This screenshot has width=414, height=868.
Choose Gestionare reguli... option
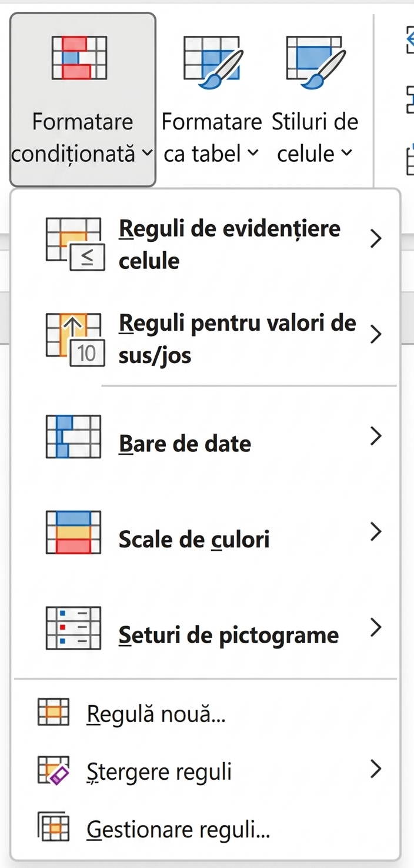click(x=206, y=829)
